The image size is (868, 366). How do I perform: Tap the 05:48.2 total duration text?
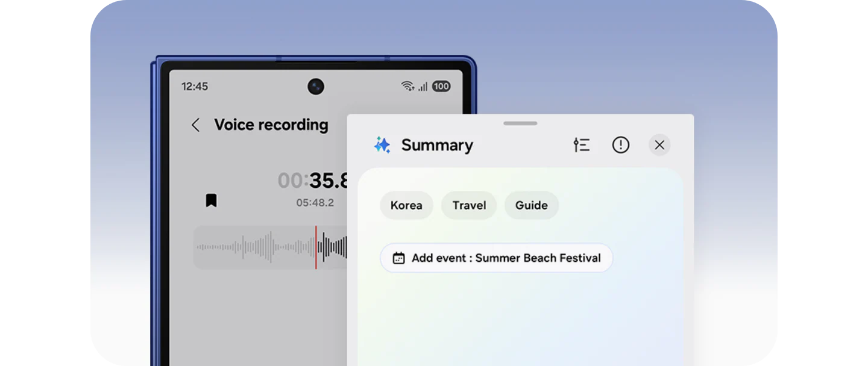pos(315,203)
